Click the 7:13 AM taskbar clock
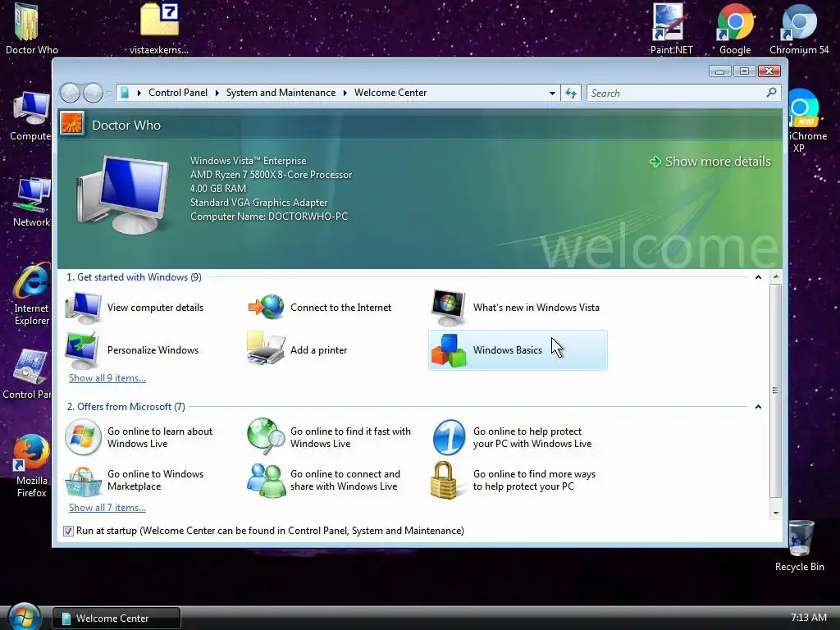This screenshot has width=840, height=630. coord(808,618)
